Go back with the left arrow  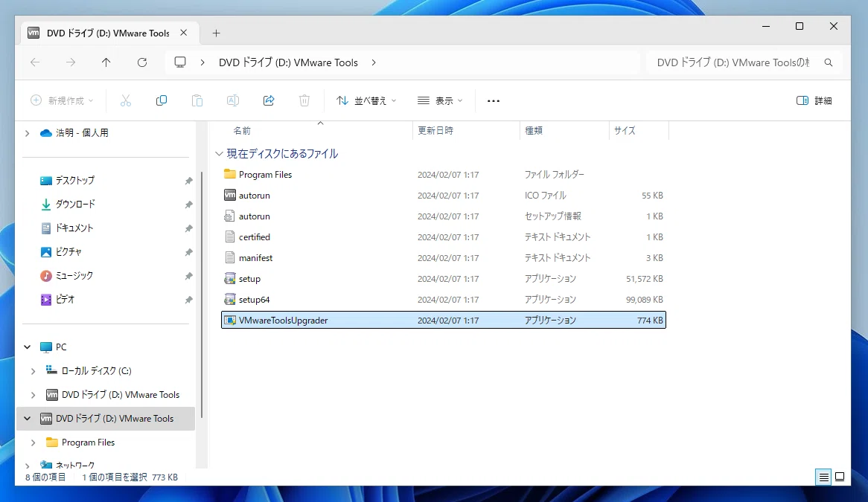[x=35, y=62]
